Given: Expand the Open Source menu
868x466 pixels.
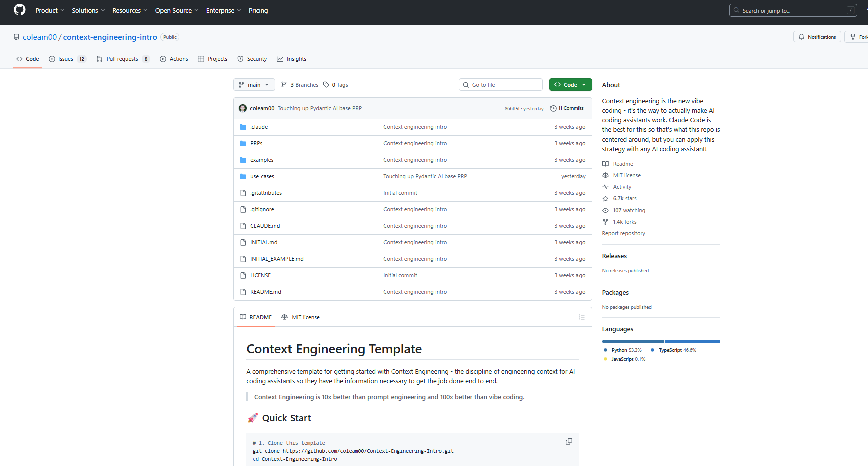Looking at the screenshot, I should click(x=177, y=10).
